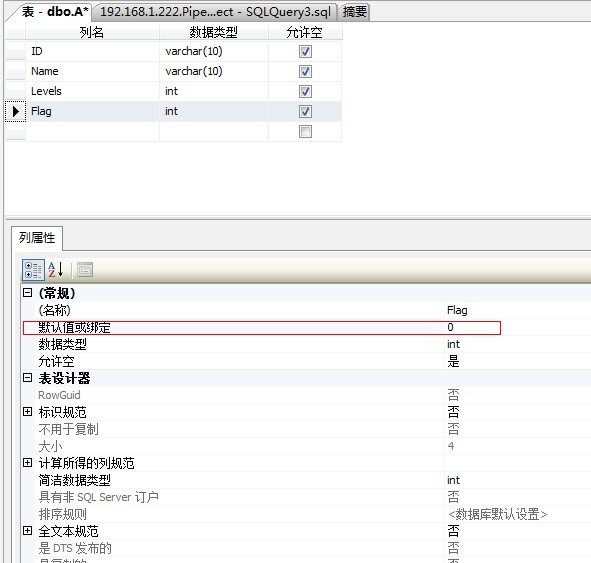Toggle allow-null checkbox for Levels column
This screenshot has width=591, height=563.
coord(305,92)
